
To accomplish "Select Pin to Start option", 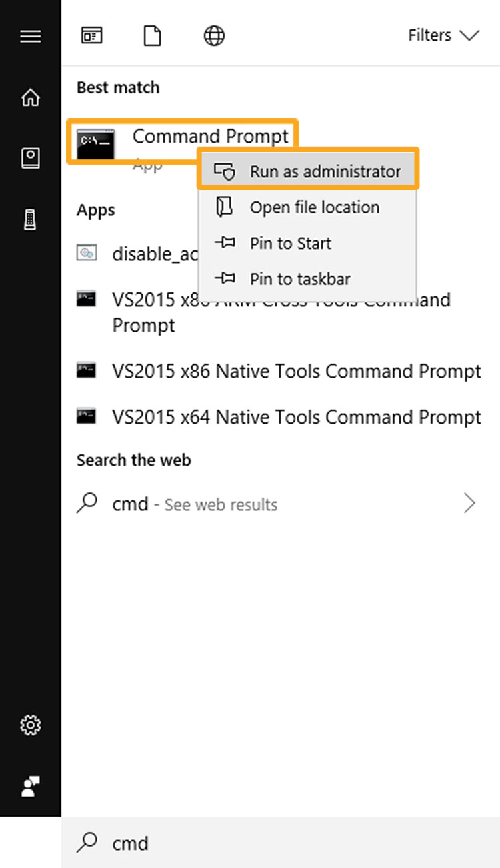I will (x=290, y=244).
